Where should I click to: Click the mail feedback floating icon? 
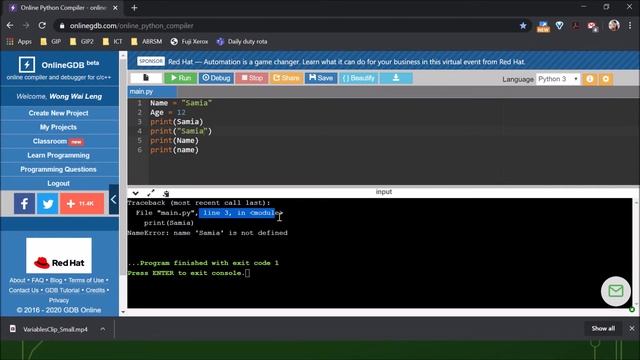tap(616, 291)
